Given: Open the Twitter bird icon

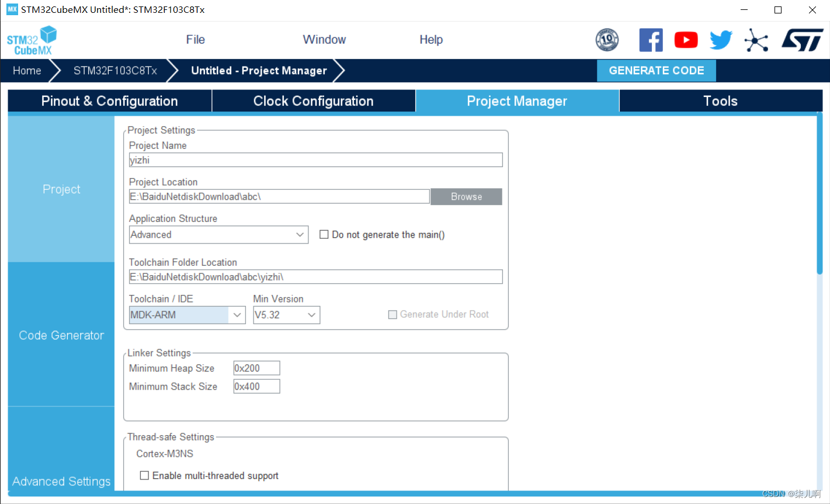Looking at the screenshot, I should click(721, 40).
